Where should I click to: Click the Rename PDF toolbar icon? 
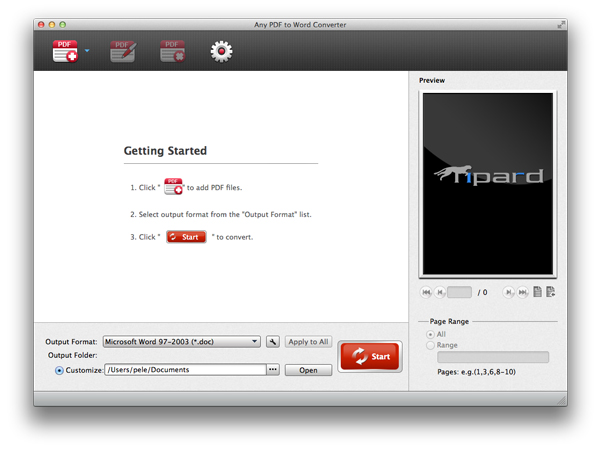point(122,51)
